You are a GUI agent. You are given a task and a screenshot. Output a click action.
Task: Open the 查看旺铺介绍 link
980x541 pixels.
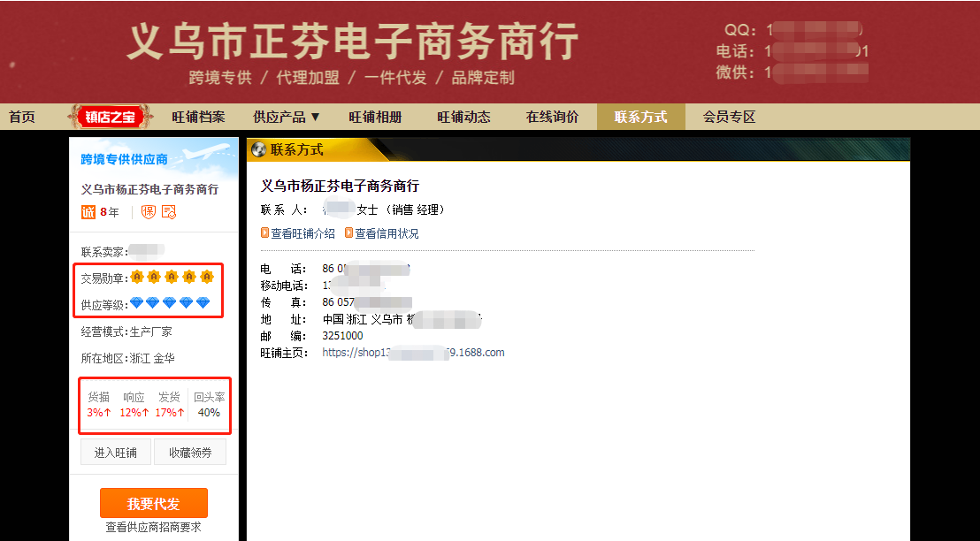(x=303, y=233)
